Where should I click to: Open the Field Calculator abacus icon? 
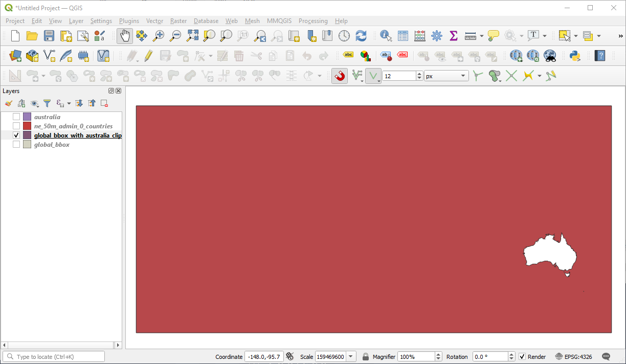(420, 36)
